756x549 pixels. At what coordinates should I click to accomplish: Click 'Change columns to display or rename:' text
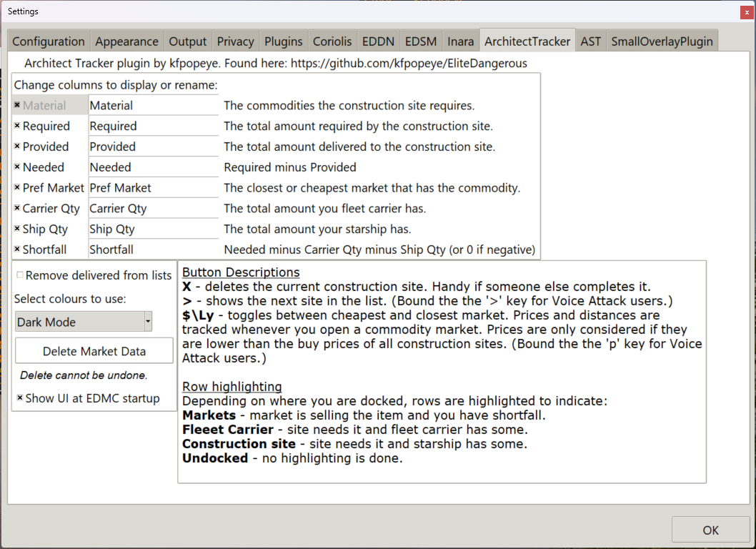pos(116,85)
